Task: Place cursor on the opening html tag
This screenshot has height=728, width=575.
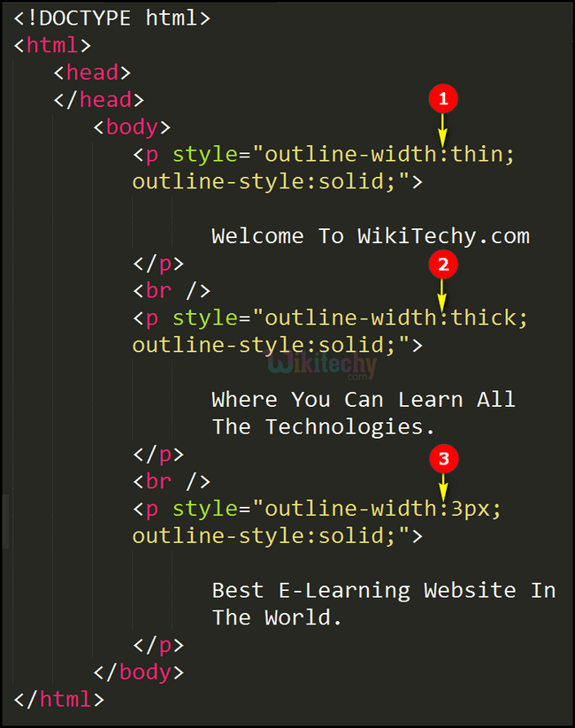Action: 52,45
